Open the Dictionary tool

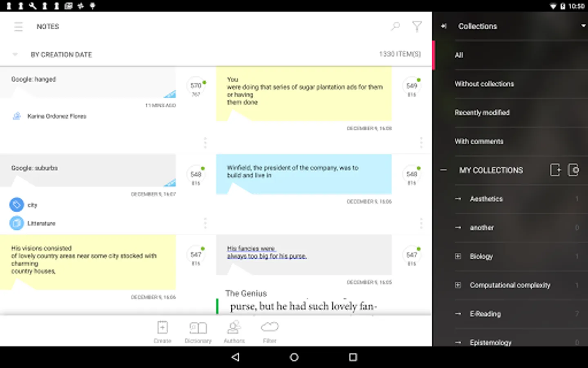[x=198, y=332]
